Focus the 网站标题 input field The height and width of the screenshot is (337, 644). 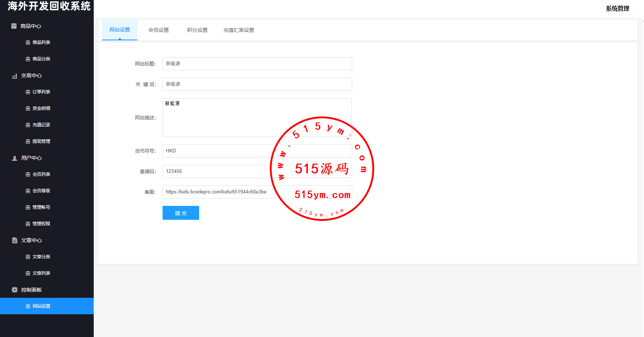click(x=257, y=64)
